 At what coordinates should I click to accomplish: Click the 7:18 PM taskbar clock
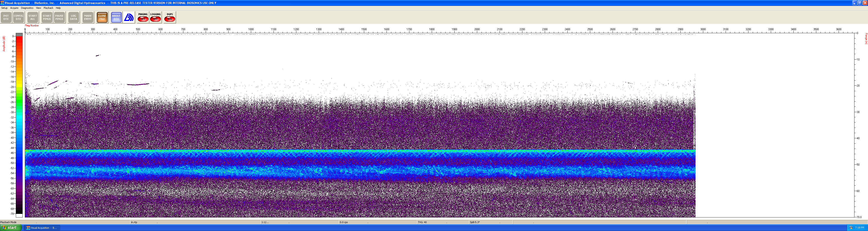860,228
